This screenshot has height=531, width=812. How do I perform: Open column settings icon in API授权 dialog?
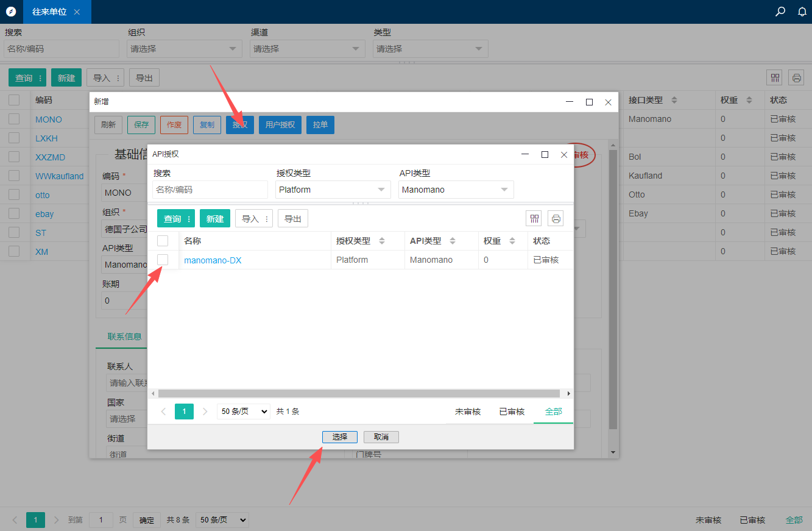coord(535,218)
